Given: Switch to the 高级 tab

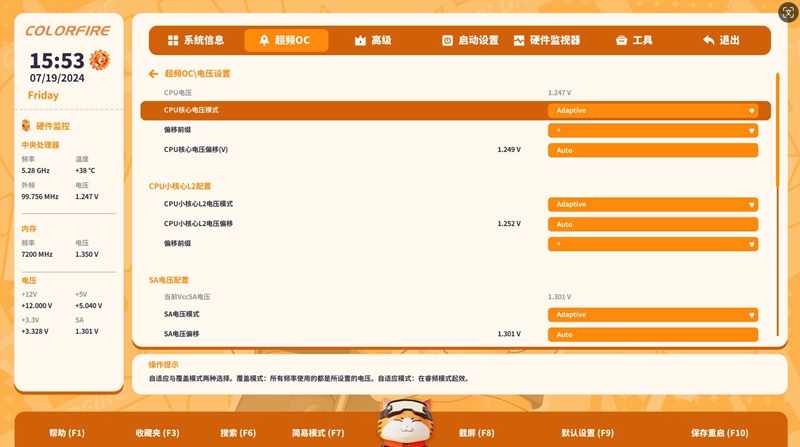Looking at the screenshot, I should 372,41.
